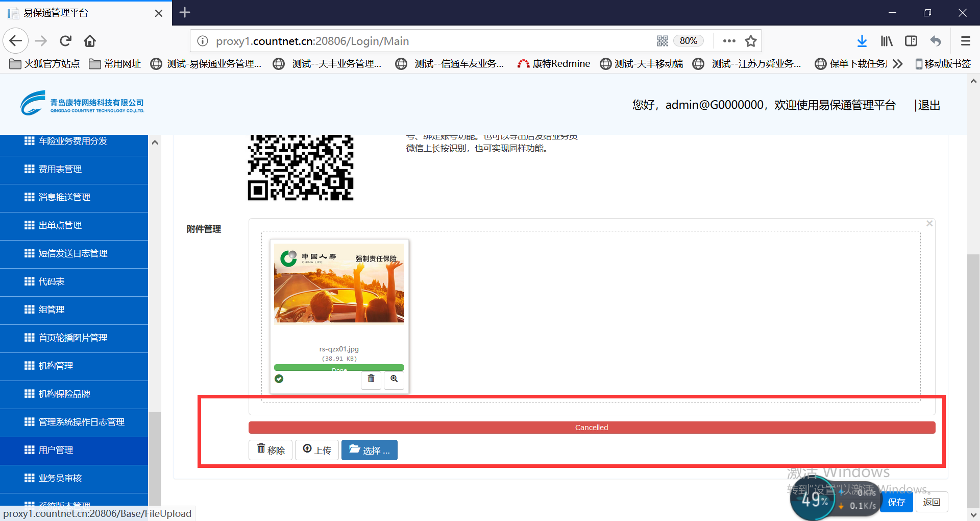Open 管理系统操作日志管理 in the sidebar
980x521 pixels.
[x=74, y=422]
